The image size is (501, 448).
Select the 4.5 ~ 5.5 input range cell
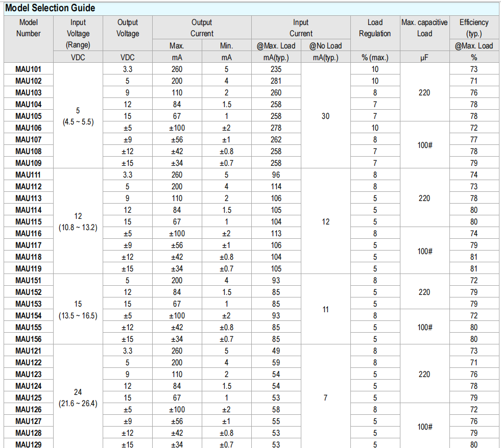[78, 122]
